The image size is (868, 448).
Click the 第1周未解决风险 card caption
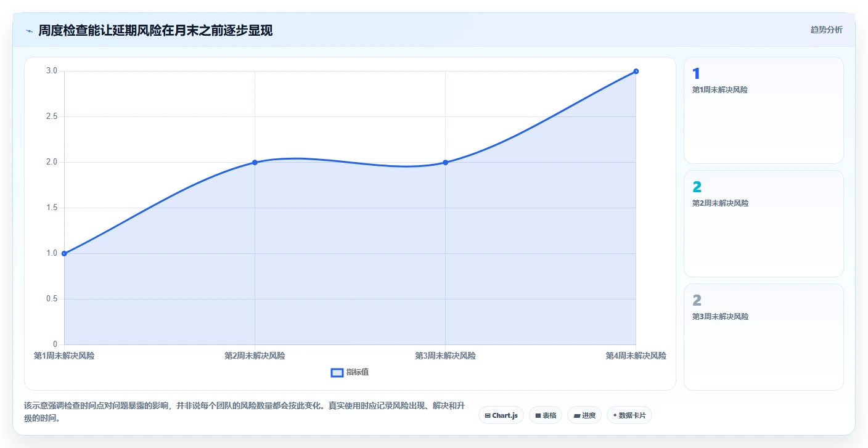click(x=720, y=89)
